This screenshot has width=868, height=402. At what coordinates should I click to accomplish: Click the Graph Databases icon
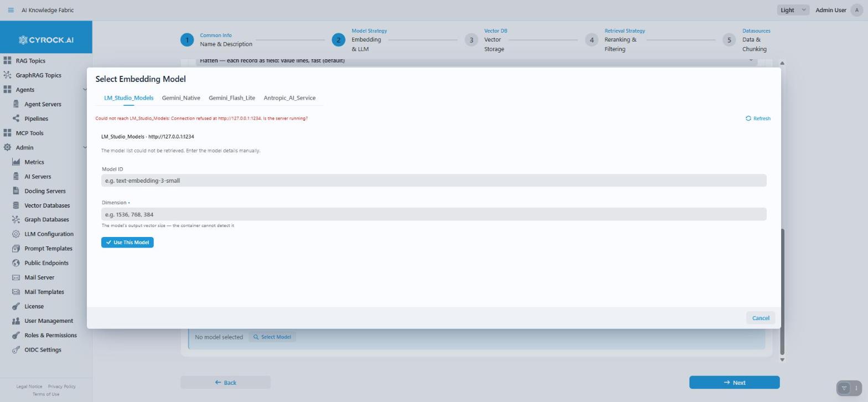point(16,220)
